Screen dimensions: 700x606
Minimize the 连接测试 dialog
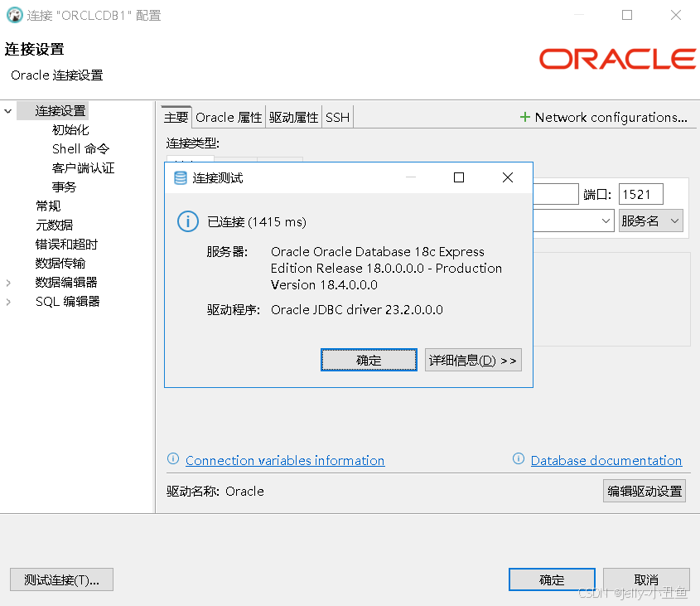[x=411, y=177]
